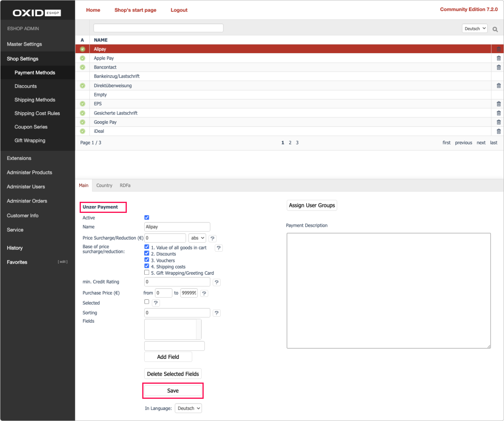Uncheck Shipping costs under surcharge base
The height and width of the screenshot is (421, 504).
point(147,266)
